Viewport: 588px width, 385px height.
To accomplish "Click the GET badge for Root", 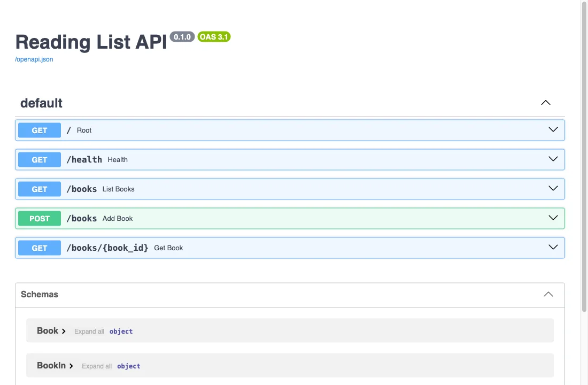I will click(40, 130).
